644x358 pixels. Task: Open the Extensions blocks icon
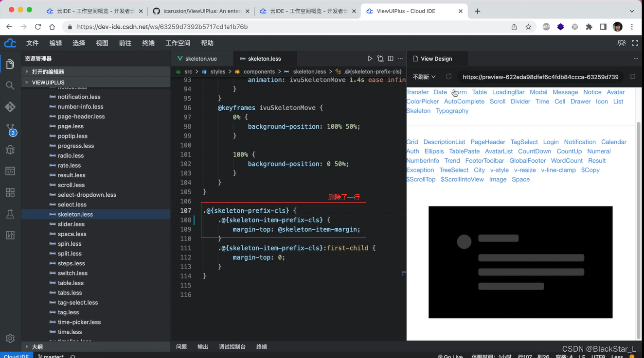[10, 192]
